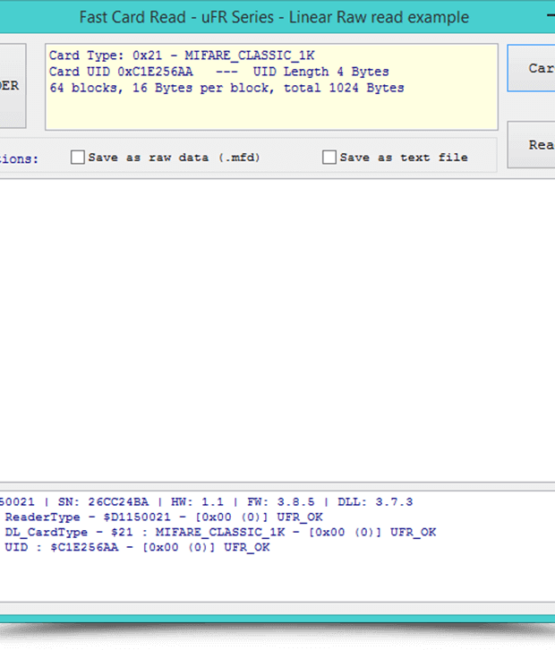This screenshot has width=555, height=650.
Task: Click the Card Type MIFARE_CLASSIC_1K line
Action: (x=182, y=56)
